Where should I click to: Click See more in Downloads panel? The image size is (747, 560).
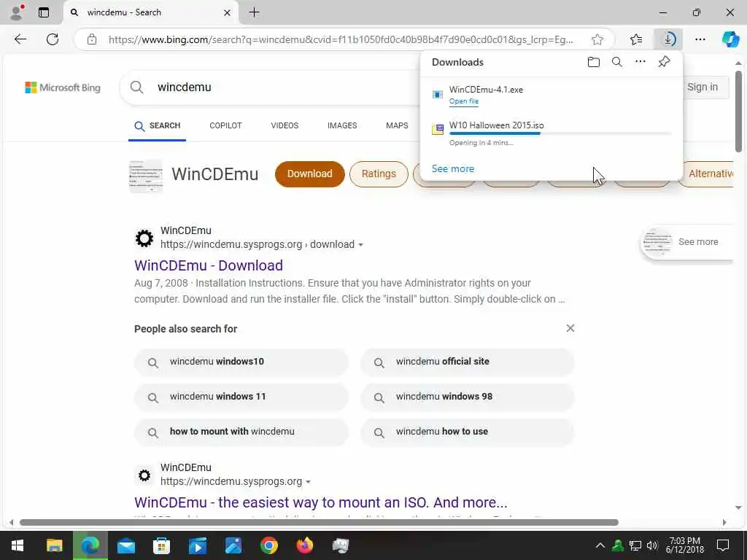click(x=452, y=168)
